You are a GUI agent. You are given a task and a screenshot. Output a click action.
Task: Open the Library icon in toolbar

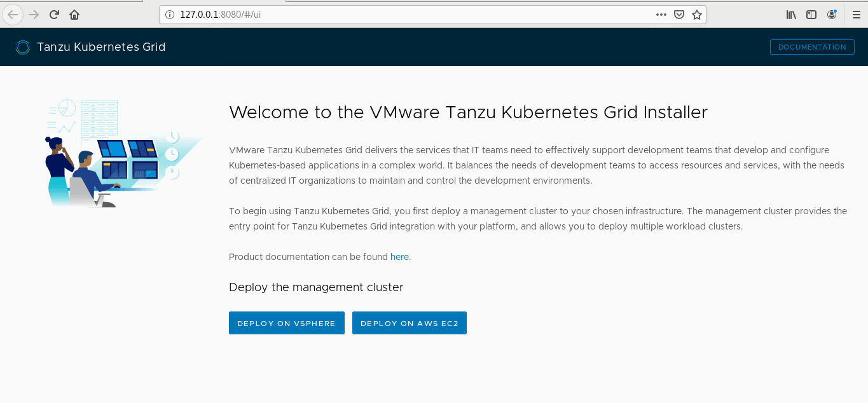click(x=791, y=15)
